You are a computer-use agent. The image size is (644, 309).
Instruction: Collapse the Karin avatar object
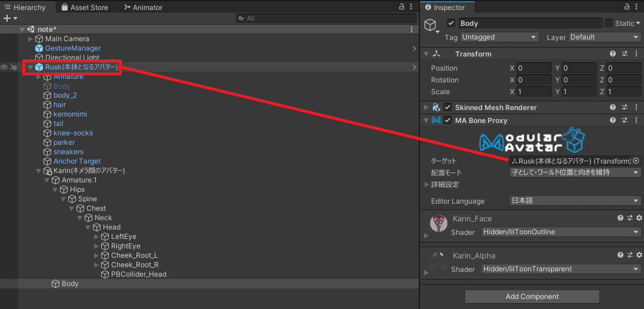(39, 171)
